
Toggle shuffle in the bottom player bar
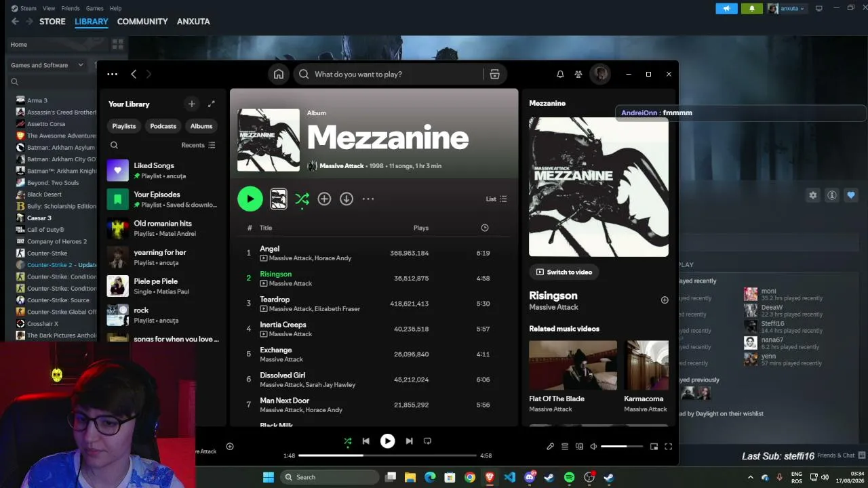click(348, 441)
